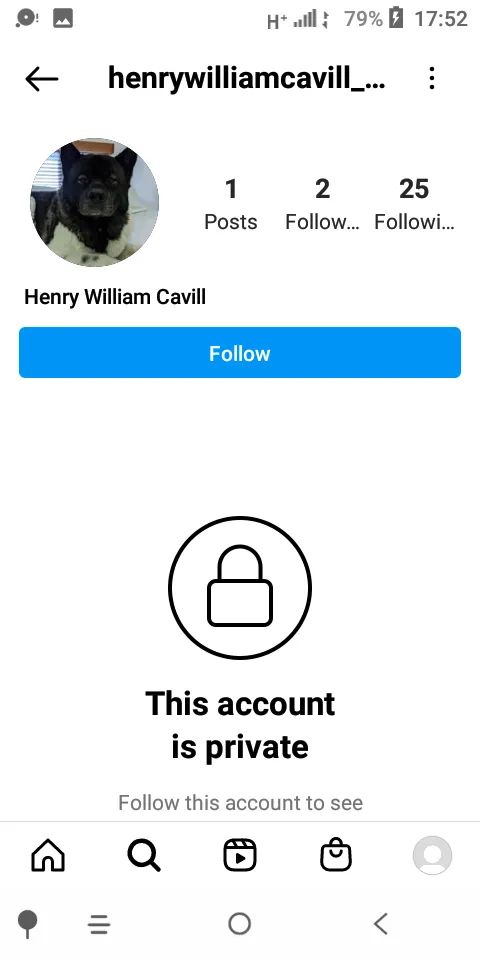Tap the pin icon in navigation bar
480x960 pixels.
click(x=27, y=923)
